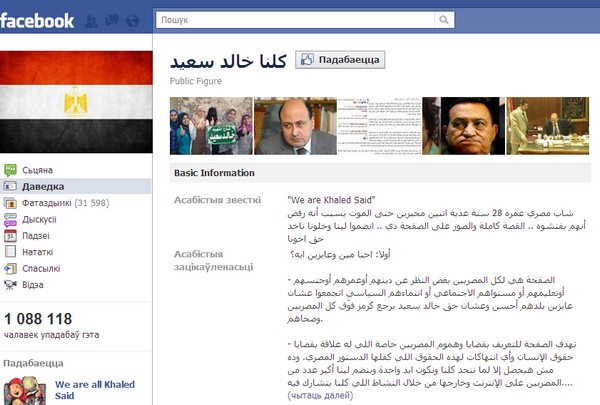This screenshot has height=405, width=600.
Task: Expand text with чытаць далей link
Action: coord(320,395)
